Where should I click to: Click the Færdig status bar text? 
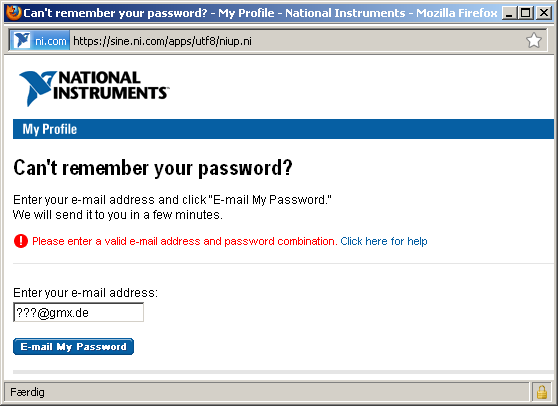[x=27, y=392]
